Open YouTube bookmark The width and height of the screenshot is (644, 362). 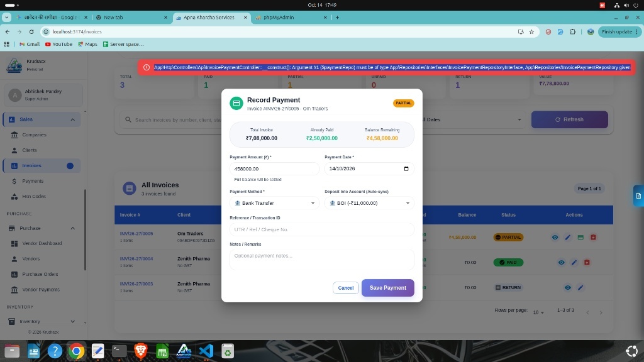point(58,44)
